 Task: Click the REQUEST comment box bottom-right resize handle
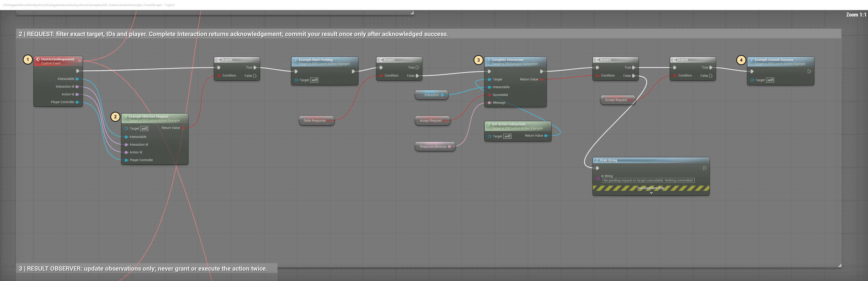click(x=839, y=266)
